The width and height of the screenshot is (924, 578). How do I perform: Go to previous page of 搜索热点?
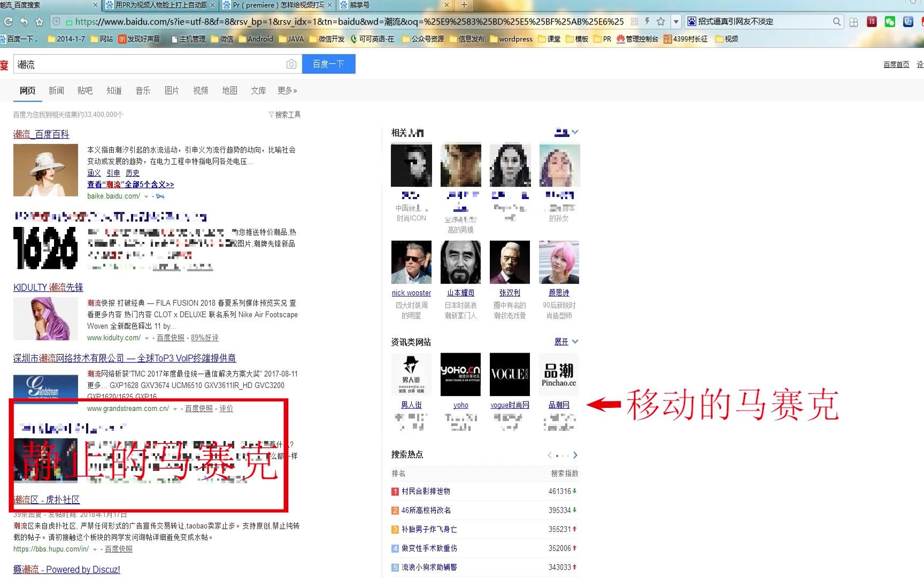coord(549,455)
